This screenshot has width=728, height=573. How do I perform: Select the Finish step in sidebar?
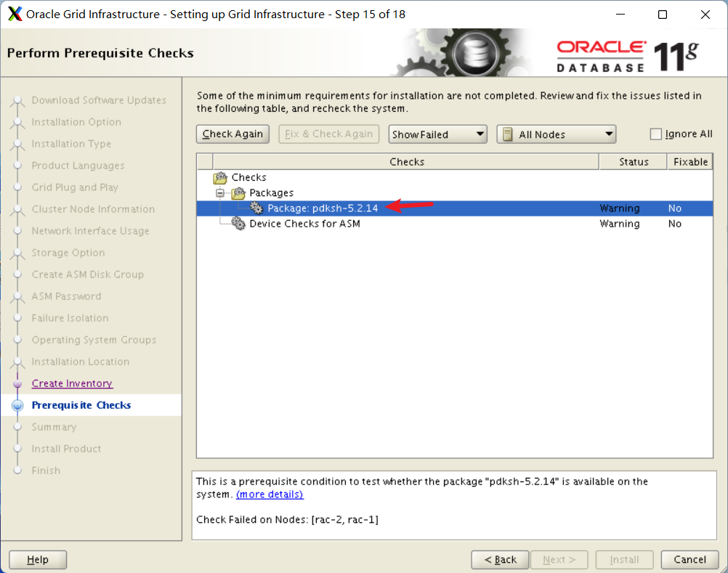tap(46, 471)
